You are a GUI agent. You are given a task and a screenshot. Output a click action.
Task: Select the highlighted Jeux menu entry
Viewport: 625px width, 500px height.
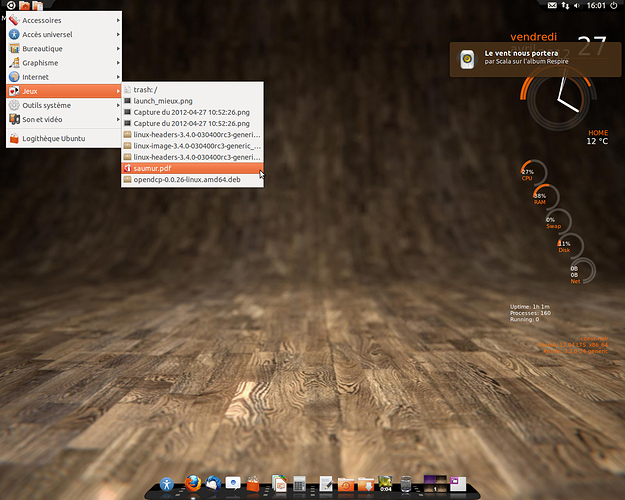click(64, 91)
